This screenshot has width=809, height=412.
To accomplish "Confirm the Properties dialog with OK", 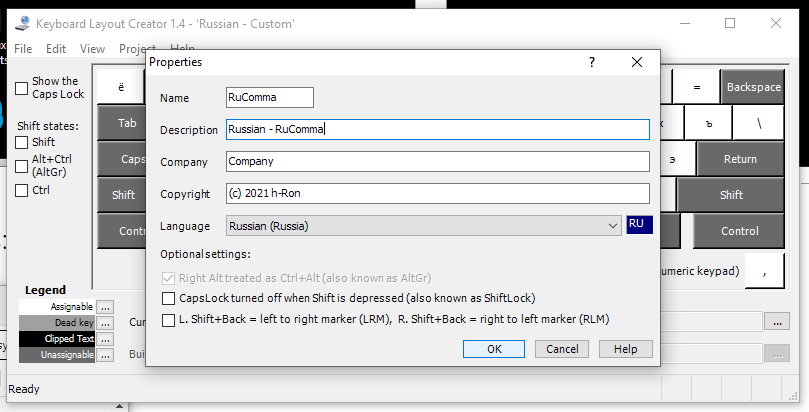I will [x=494, y=349].
